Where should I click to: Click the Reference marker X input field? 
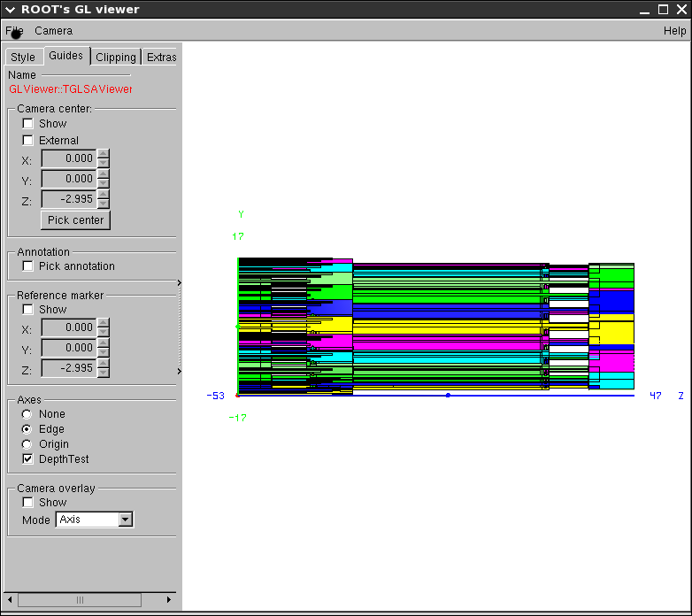pyautogui.click(x=69, y=327)
